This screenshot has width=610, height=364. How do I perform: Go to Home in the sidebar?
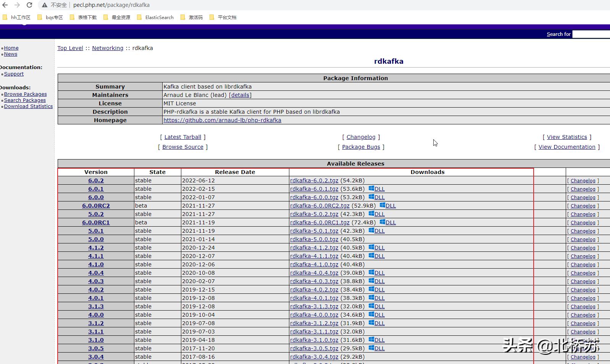point(11,48)
